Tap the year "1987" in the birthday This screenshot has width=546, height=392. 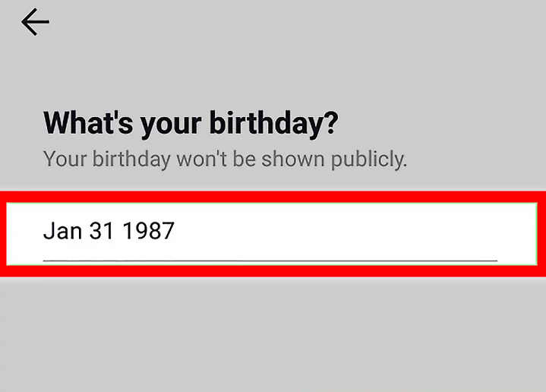click(x=148, y=231)
